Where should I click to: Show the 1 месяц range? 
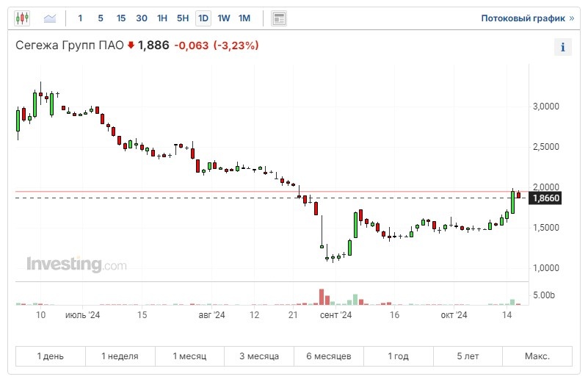[189, 356]
